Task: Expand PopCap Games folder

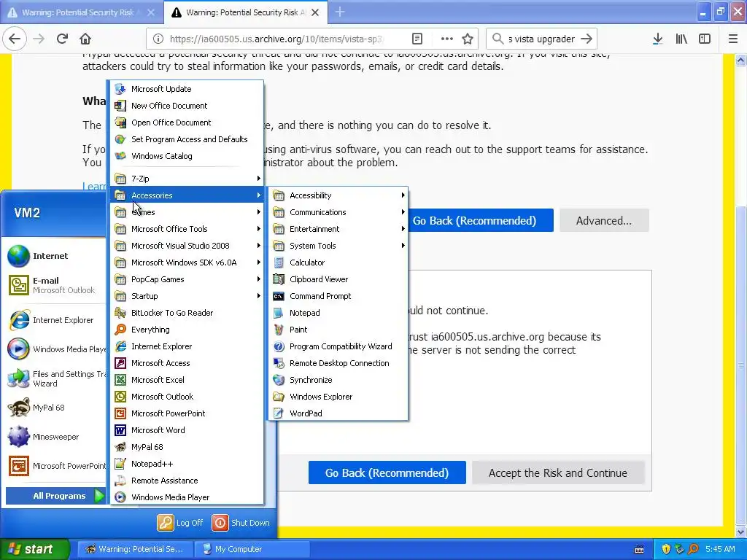Action: [187, 279]
